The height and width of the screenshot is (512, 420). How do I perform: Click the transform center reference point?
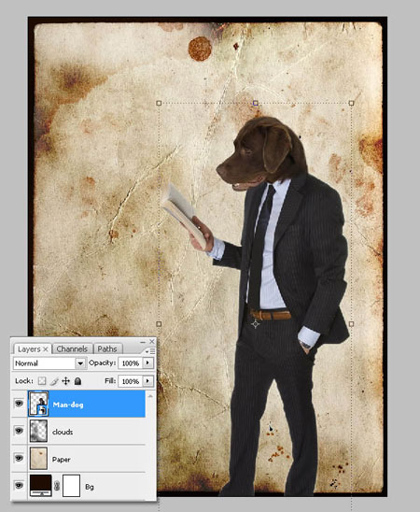click(x=256, y=324)
